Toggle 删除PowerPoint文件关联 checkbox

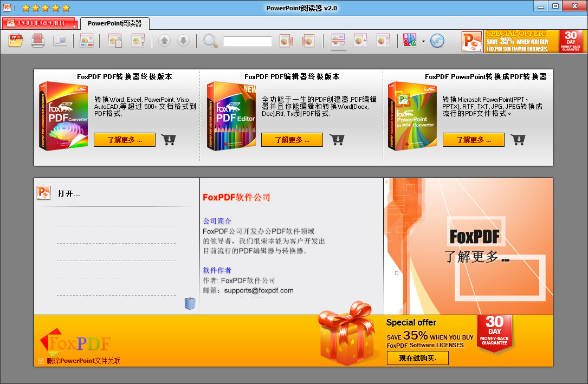point(41,361)
